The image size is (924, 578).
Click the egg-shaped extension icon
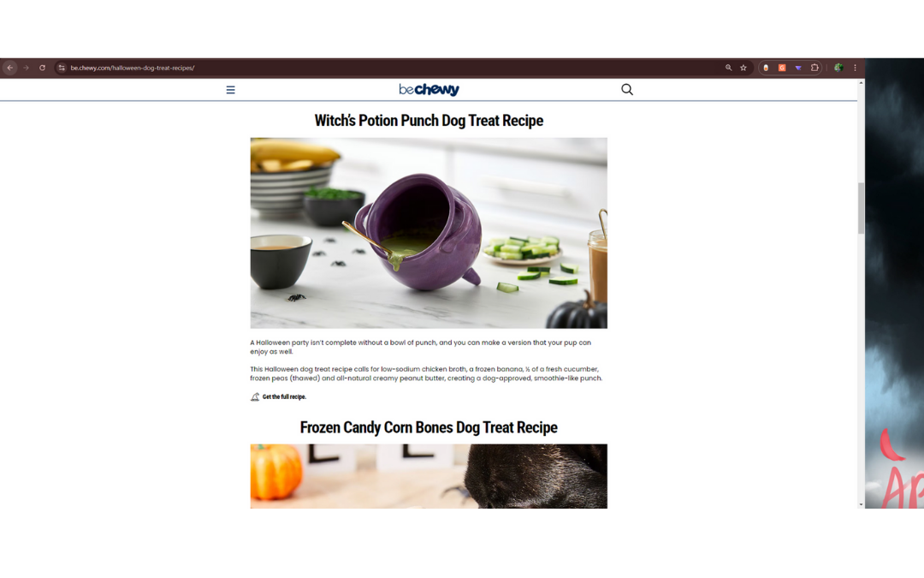point(766,68)
